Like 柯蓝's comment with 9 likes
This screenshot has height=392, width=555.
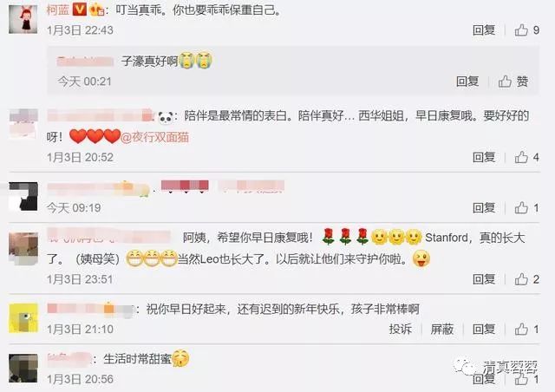coord(527,30)
